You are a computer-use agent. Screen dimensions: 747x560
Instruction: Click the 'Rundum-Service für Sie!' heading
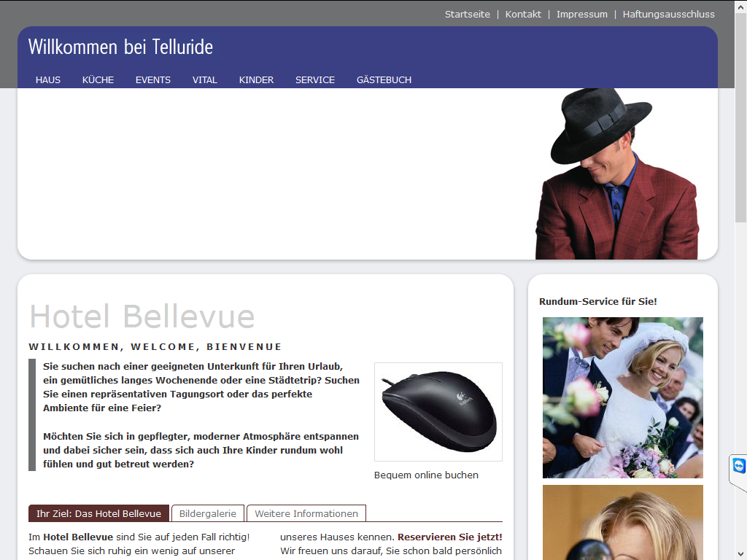[x=598, y=301]
